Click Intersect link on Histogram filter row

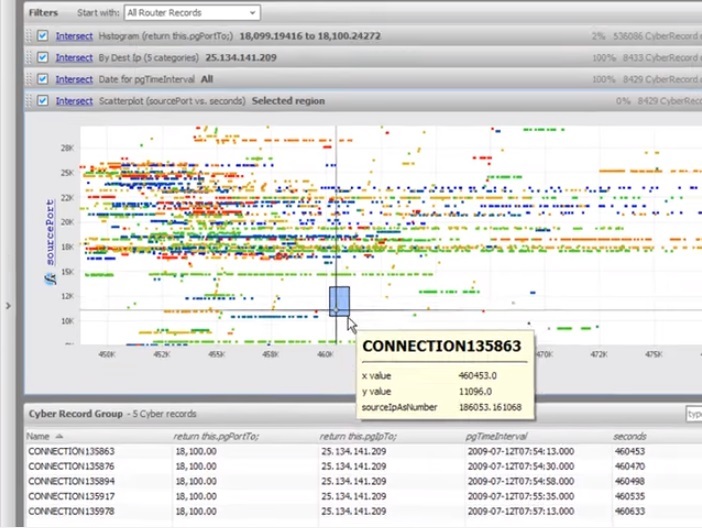74,36
